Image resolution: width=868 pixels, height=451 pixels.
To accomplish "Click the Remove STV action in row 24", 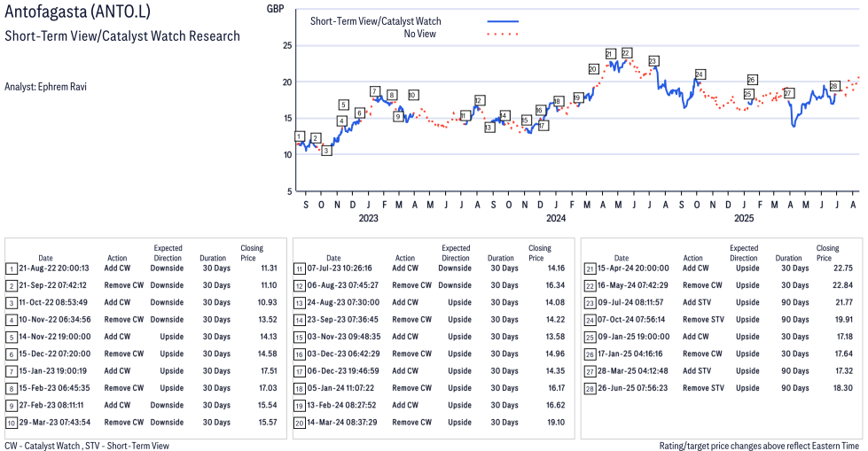I will [x=703, y=319].
